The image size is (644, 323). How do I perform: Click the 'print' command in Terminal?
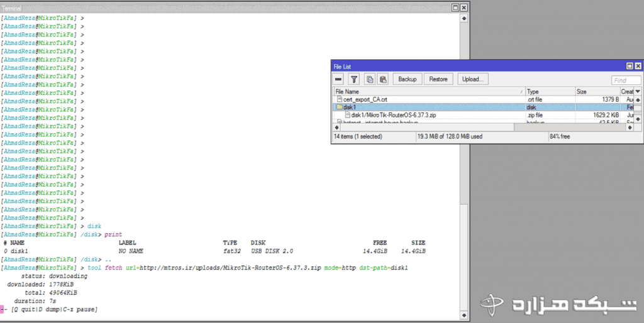113,234
